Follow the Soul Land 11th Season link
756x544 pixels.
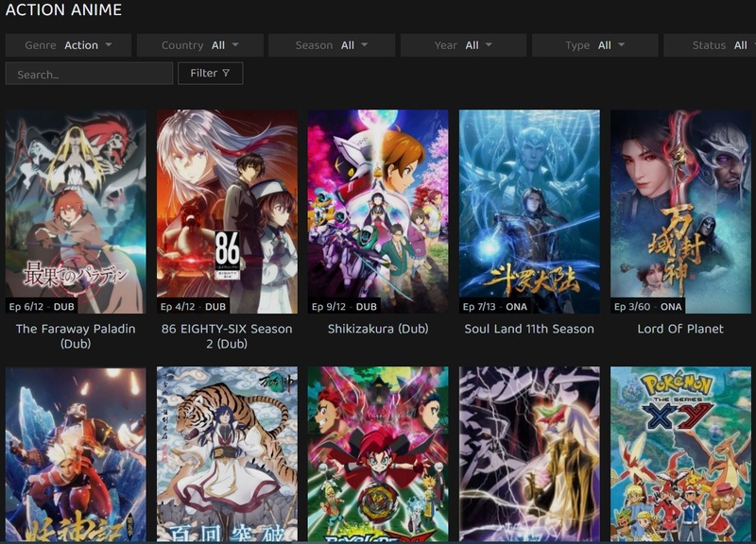529,329
